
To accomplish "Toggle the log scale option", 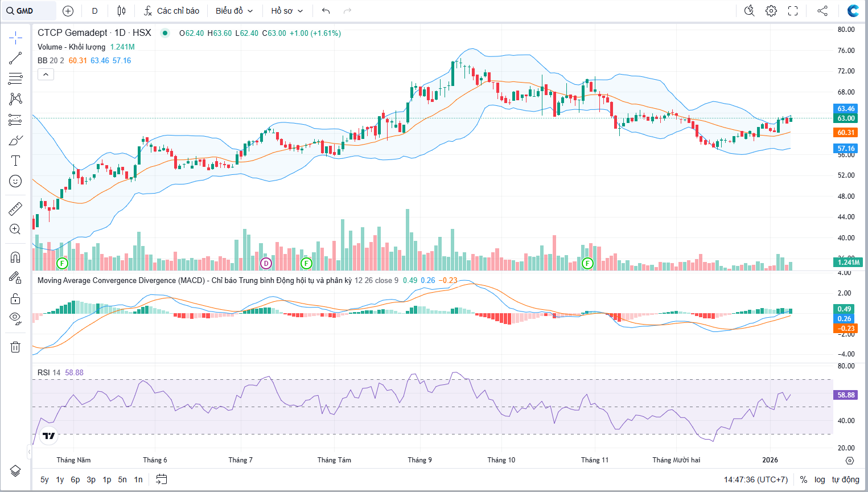I will pos(820,479).
